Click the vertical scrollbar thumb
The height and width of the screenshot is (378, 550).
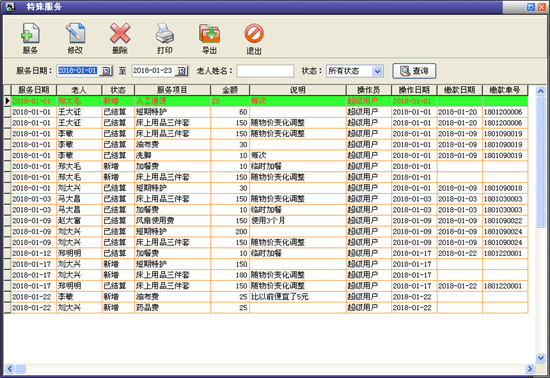pyautogui.click(x=541, y=161)
